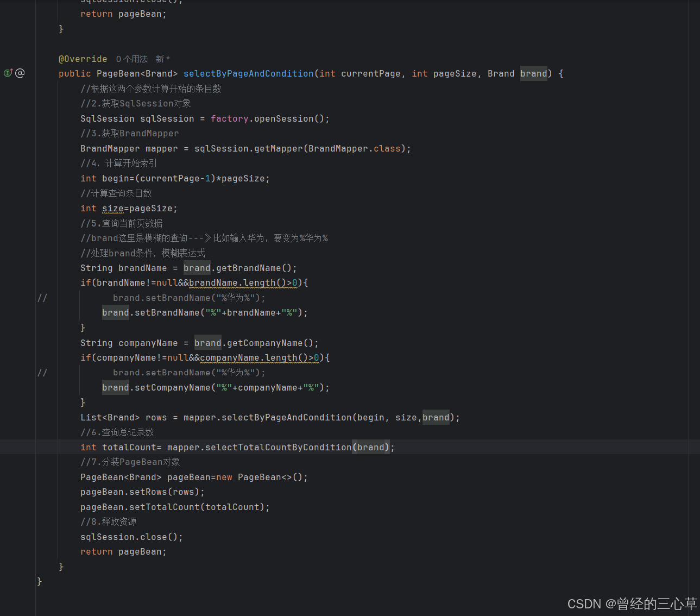700x616 pixels.
Task: Click the "List<Brand> rows" declaration
Action: coord(124,417)
